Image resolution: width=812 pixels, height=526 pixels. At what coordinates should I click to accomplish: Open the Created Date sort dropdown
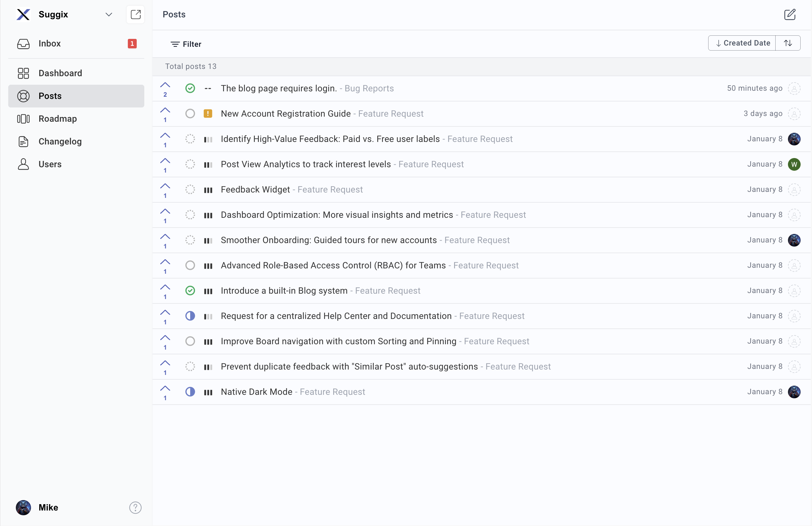(742, 43)
